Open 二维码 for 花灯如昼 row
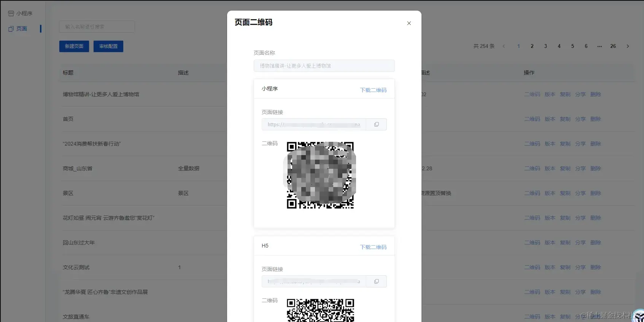Viewport: 644px width, 322px height. click(x=532, y=218)
